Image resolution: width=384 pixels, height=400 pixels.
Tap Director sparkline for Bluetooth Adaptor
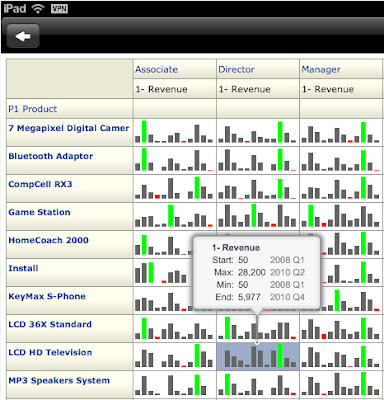[x=257, y=160]
